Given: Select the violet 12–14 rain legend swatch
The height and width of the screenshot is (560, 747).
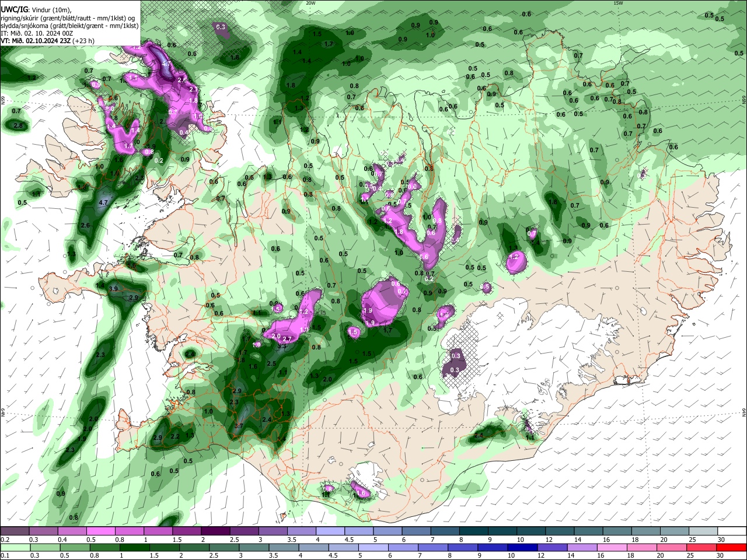Looking at the screenshot, I should point(551,547).
